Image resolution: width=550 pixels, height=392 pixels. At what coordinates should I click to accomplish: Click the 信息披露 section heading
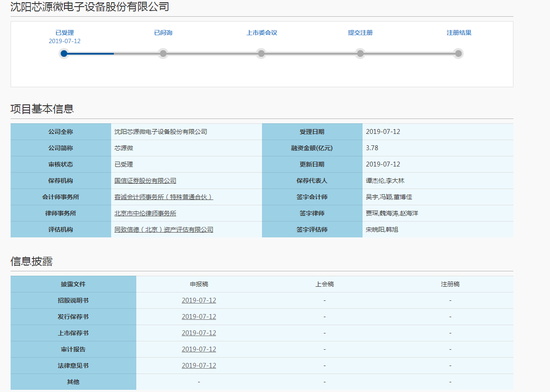(x=32, y=261)
